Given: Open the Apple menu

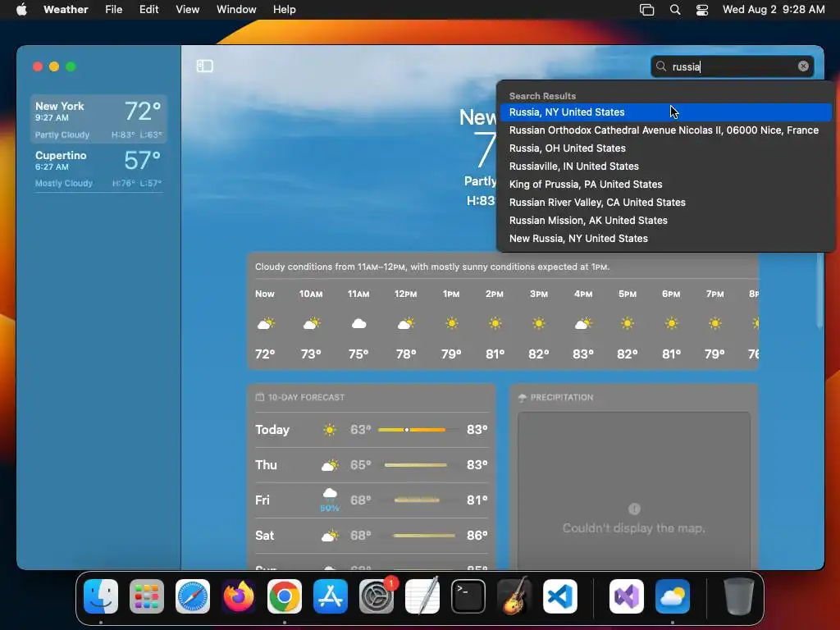Looking at the screenshot, I should (21, 10).
